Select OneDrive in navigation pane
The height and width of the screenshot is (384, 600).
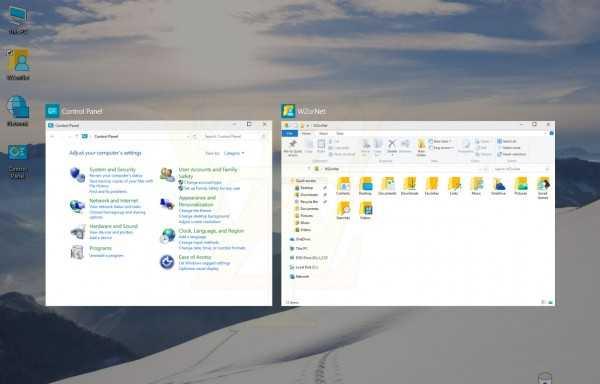click(x=300, y=239)
